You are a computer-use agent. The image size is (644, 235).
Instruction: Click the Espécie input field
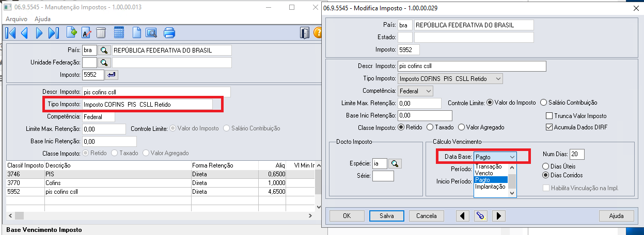tap(380, 163)
